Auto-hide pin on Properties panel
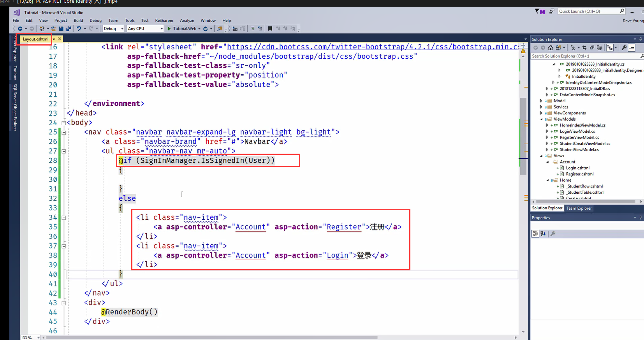The image size is (644, 340). (640, 217)
